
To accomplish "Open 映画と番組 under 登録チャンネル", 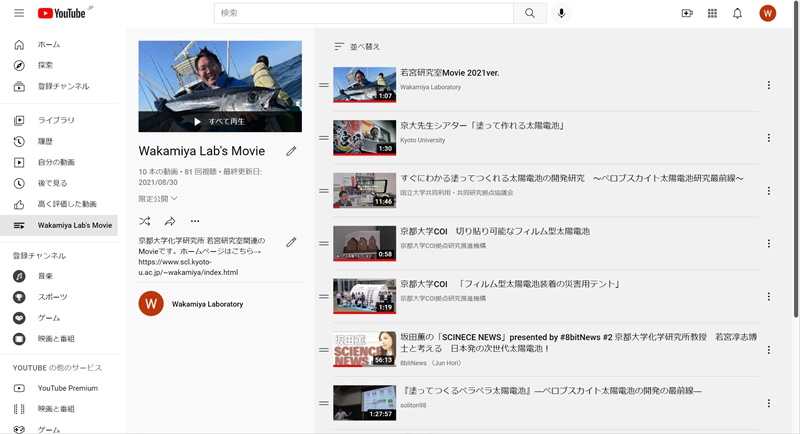I will [59, 339].
